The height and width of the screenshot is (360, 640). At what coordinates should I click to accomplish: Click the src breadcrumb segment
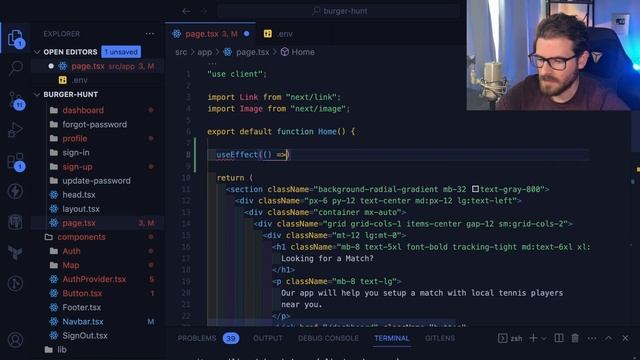(x=181, y=52)
